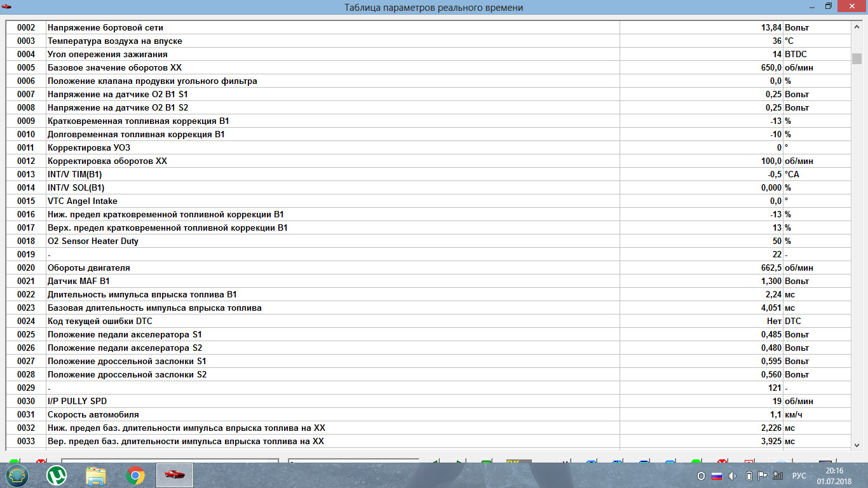The width and height of the screenshot is (868, 488).
Task: Select row 'Обороты двигателя'
Action: pyautogui.click(x=428, y=268)
